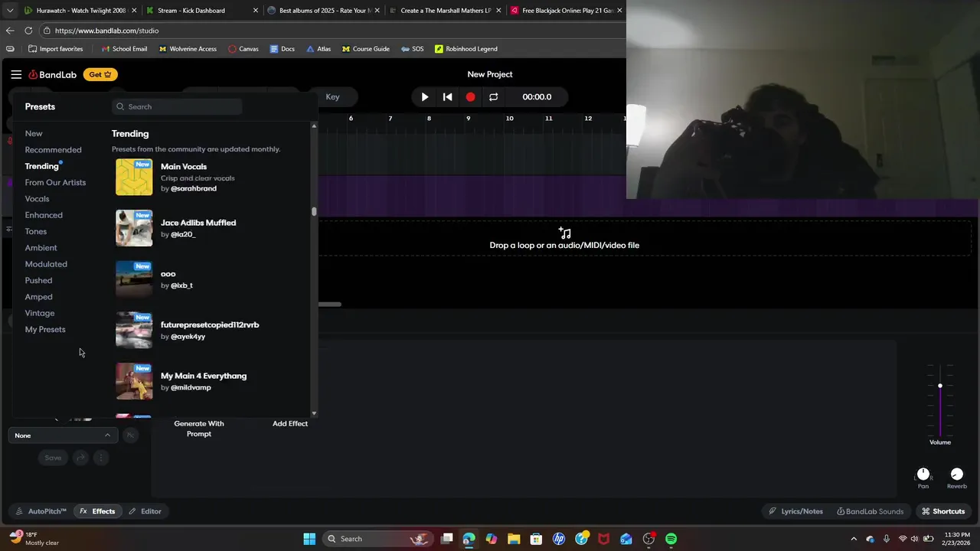Screen dimensions: 980x551
Task: Click the BandLab logo
Action: pyautogui.click(x=53, y=74)
